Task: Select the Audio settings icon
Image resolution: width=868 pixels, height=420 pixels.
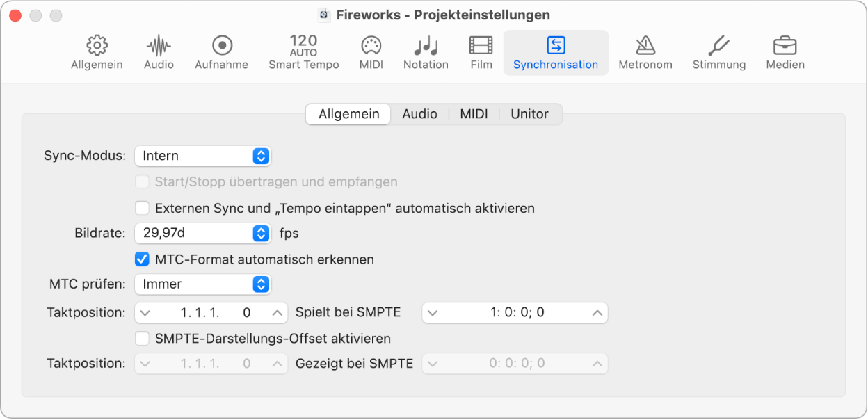Action: click(x=158, y=52)
